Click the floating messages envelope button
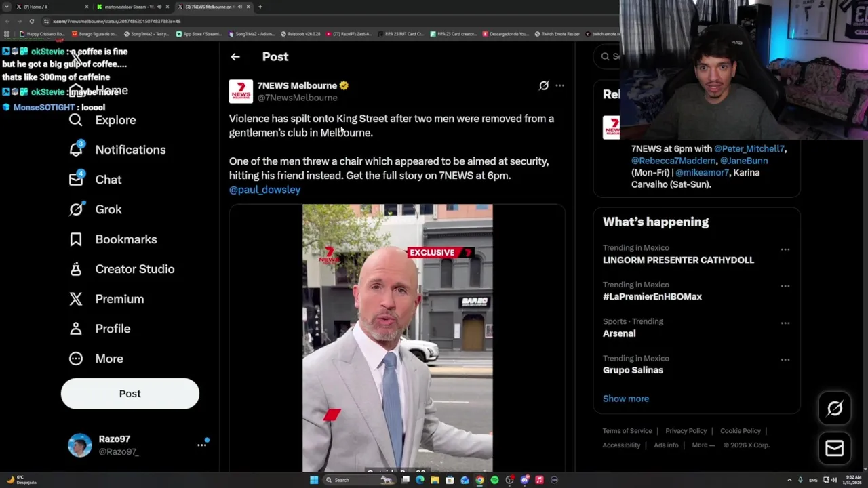 [x=835, y=448]
